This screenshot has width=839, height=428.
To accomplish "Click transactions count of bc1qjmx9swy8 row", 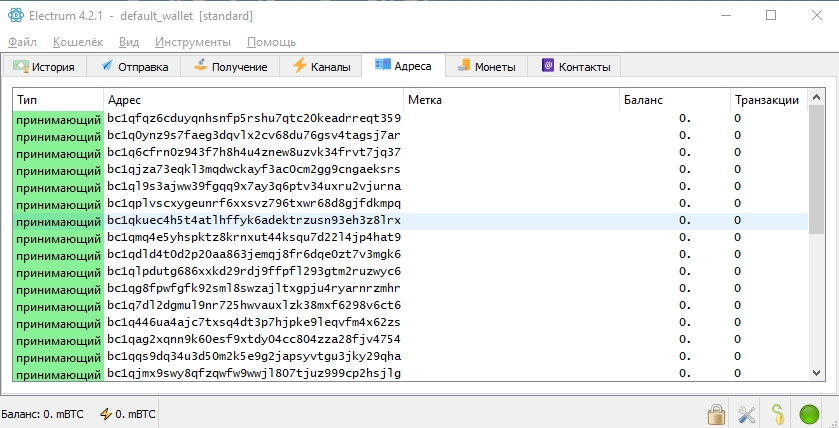I will coord(737,373).
